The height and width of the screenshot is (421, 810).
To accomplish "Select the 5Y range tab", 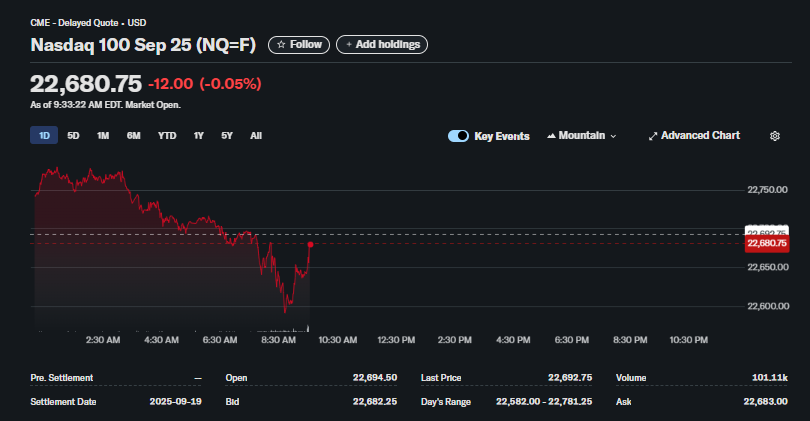I will (x=227, y=135).
